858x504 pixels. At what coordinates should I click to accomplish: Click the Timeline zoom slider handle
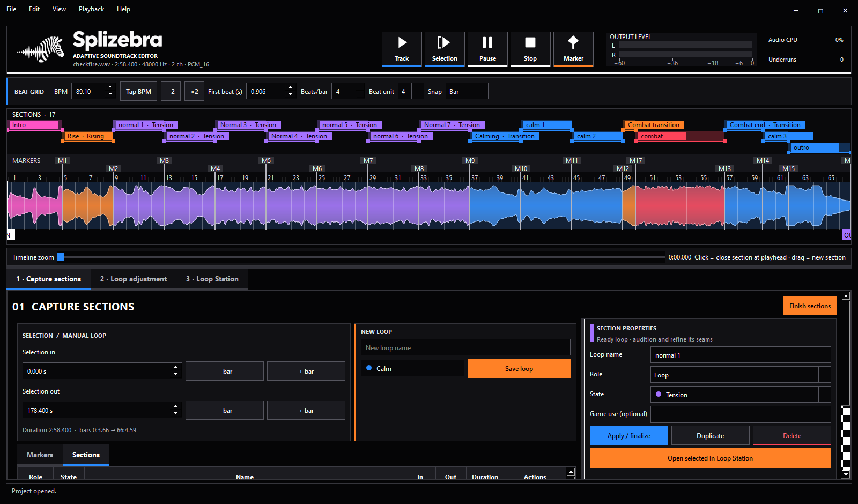61,257
